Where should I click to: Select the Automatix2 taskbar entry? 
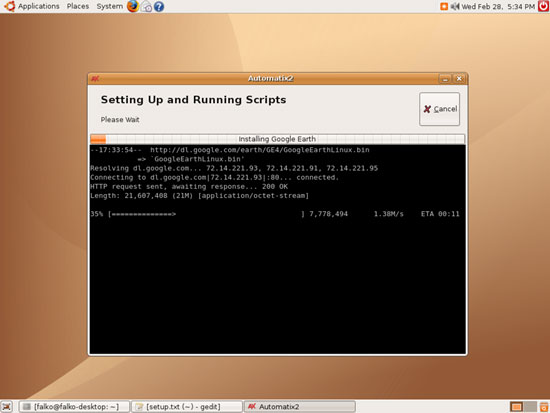[300, 407]
